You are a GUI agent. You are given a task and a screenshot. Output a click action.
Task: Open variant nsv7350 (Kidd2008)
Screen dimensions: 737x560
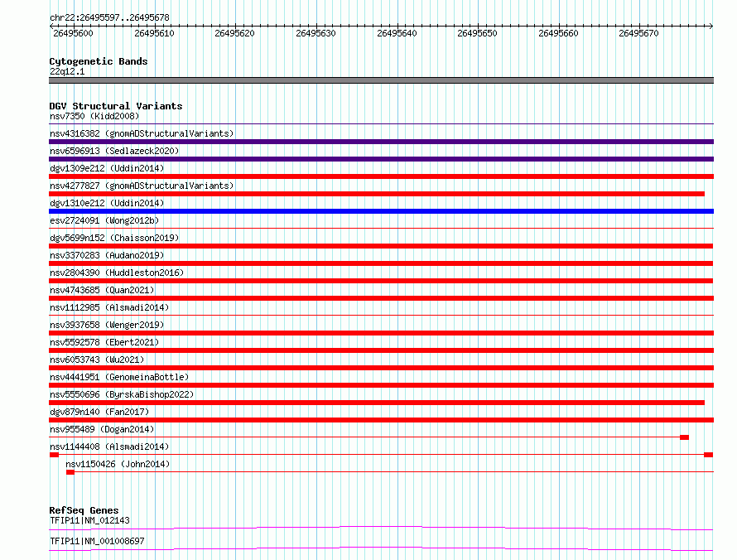[x=94, y=116]
